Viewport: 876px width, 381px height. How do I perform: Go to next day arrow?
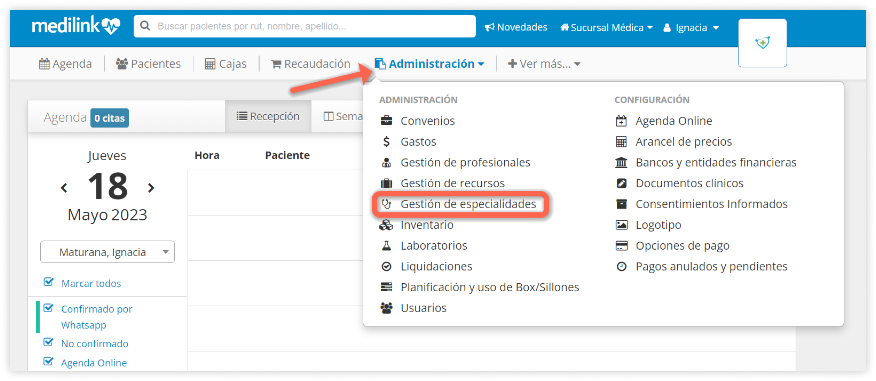(151, 188)
